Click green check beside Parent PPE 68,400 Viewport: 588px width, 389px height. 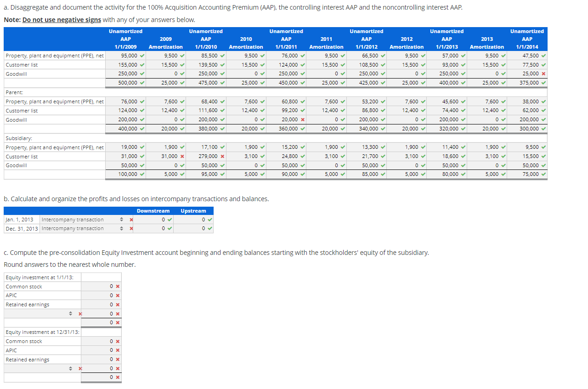222,101
